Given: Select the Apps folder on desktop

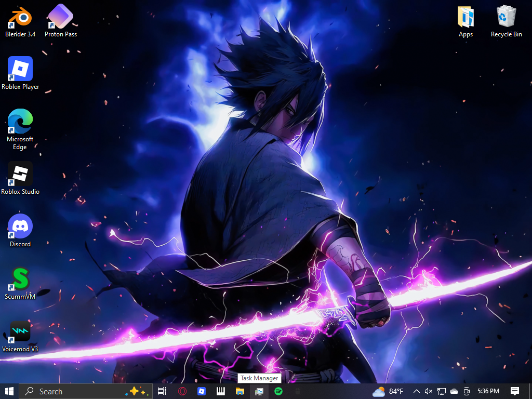Looking at the screenshot, I should click(x=465, y=21).
